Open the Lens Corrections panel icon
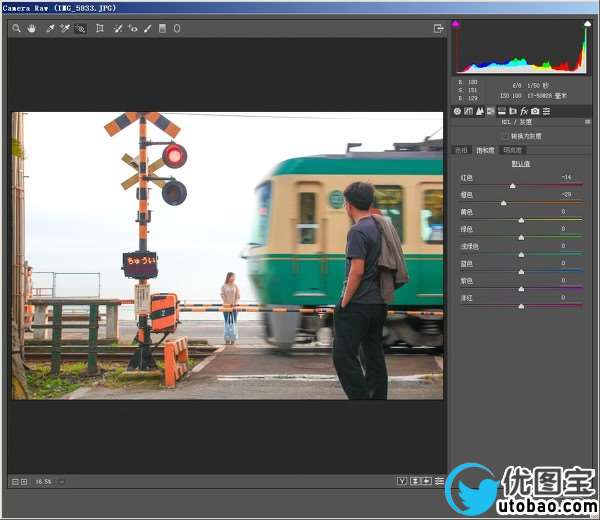The height and width of the screenshot is (520, 600). (x=513, y=111)
